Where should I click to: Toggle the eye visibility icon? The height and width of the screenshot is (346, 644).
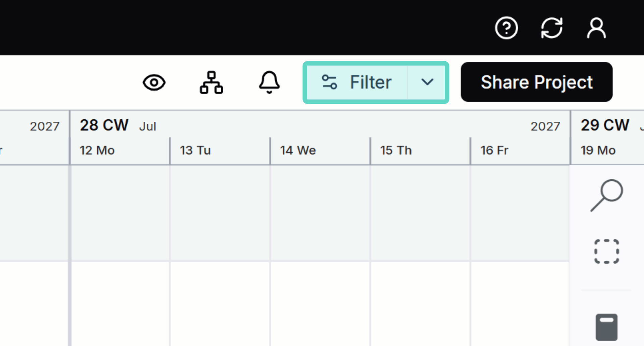[154, 82]
